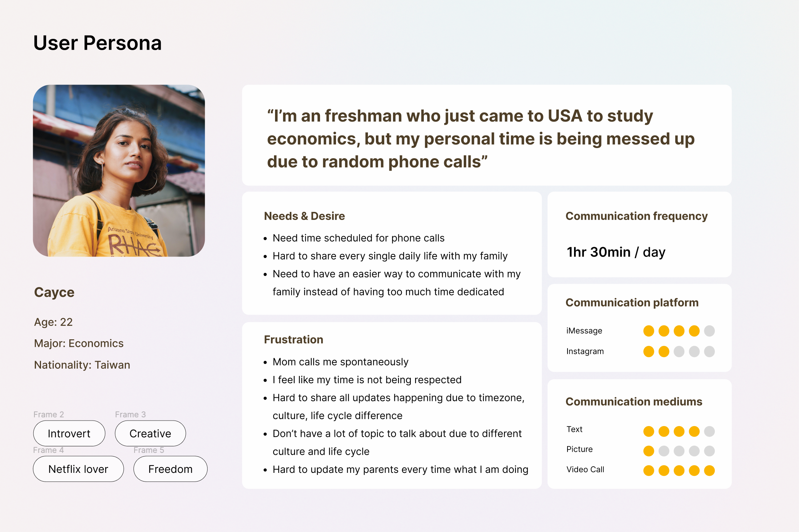Select the Frame 5 label
The image size is (799, 532).
coord(149,450)
